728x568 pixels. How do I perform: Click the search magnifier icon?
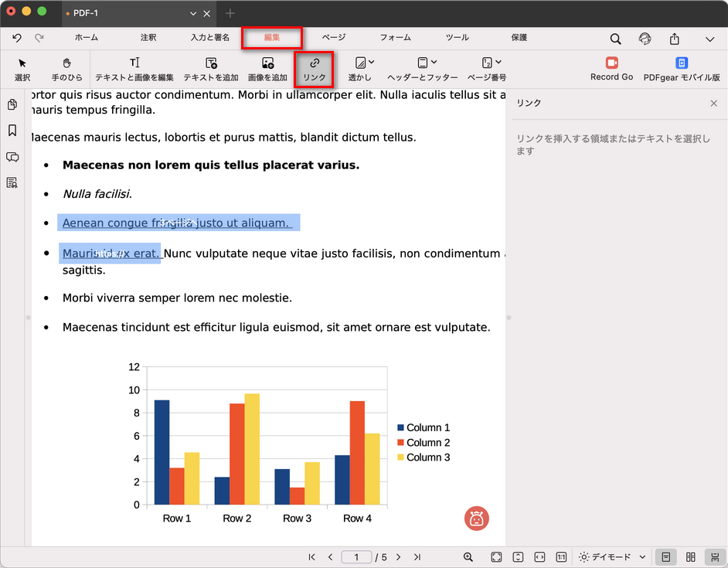coord(615,39)
